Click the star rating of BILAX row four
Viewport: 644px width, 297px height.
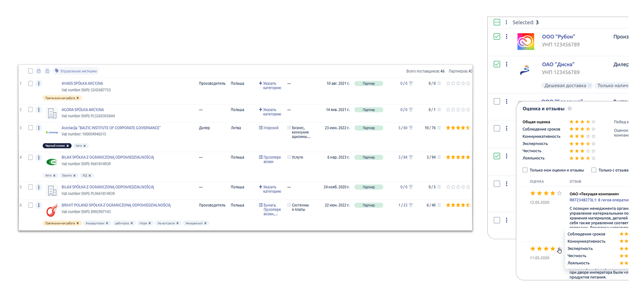pyautogui.click(x=458, y=157)
